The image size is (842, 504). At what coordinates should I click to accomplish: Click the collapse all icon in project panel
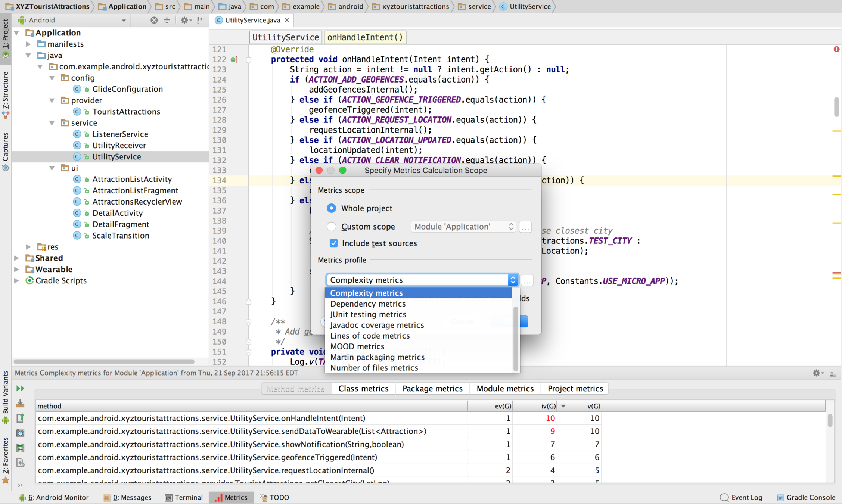167,20
